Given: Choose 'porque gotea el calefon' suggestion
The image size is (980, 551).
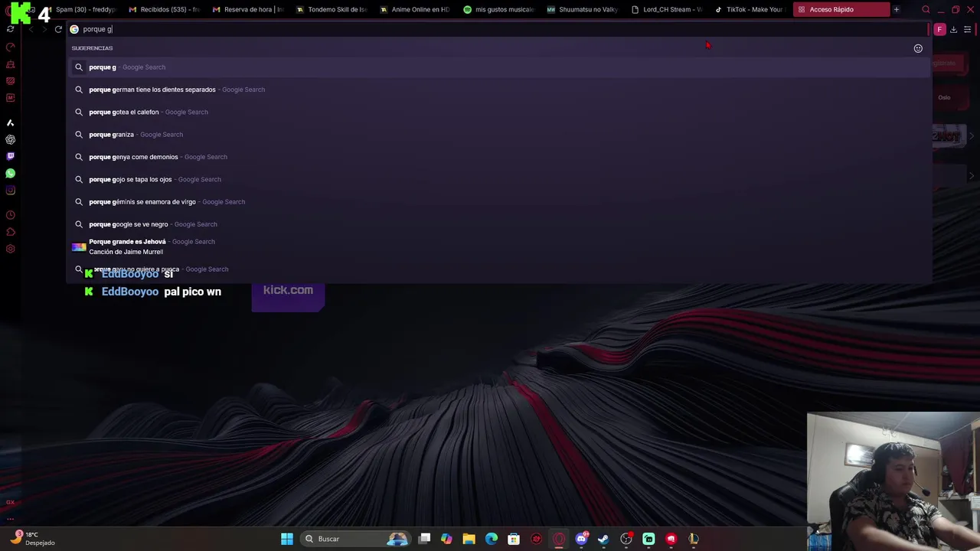Looking at the screenshot, I should [x=499, y=112].
